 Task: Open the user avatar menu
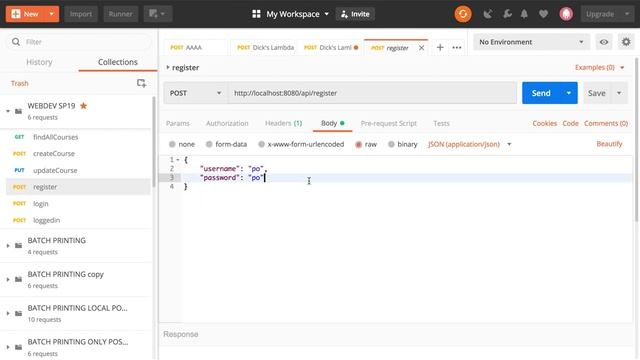pos(566,14)
